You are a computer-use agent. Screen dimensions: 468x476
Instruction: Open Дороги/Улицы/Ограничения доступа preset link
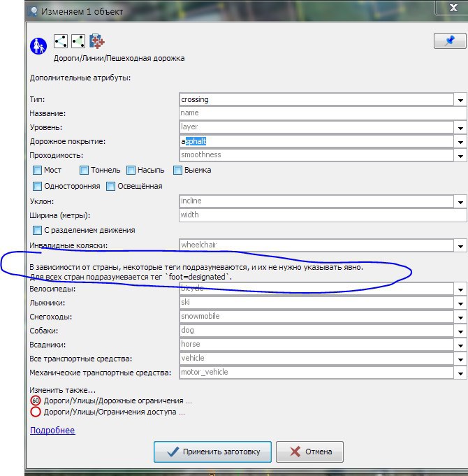pos(114,412)
